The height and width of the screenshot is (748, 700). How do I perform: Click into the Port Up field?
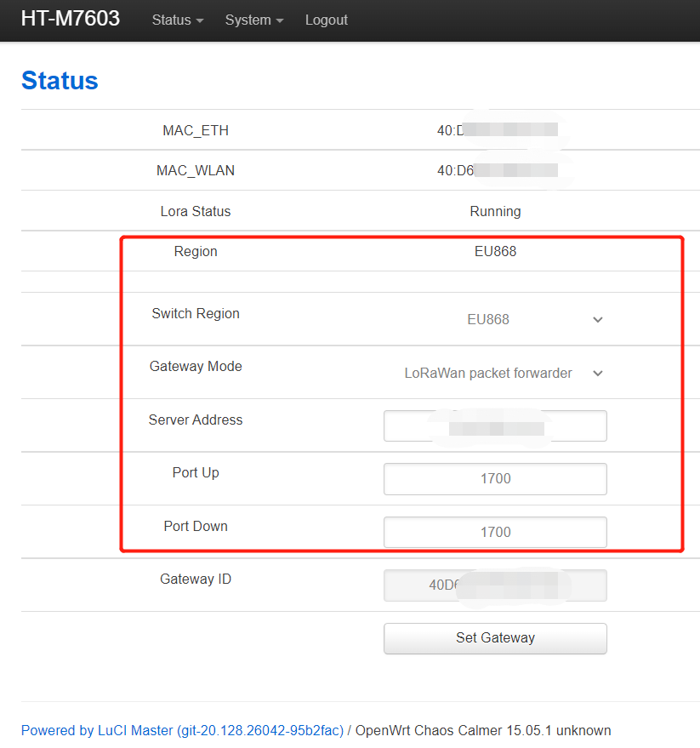[495, 479]
